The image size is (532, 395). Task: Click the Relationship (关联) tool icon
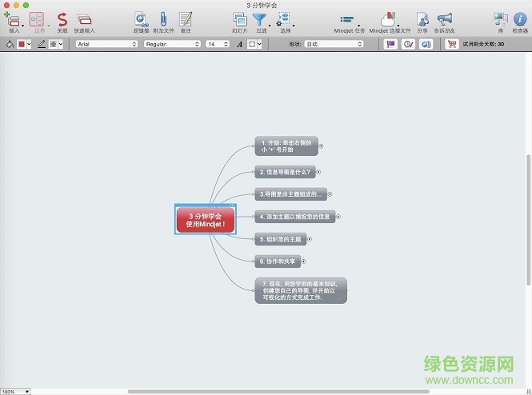62,19
